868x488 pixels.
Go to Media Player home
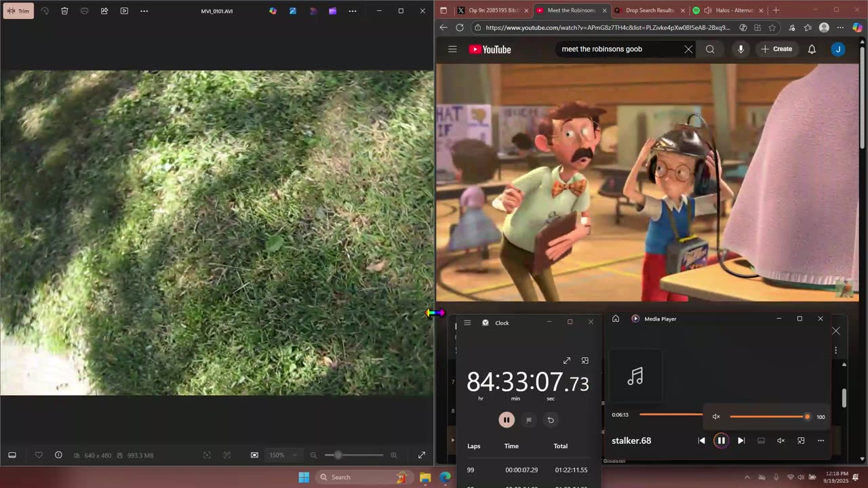click(x=616, y=319)
